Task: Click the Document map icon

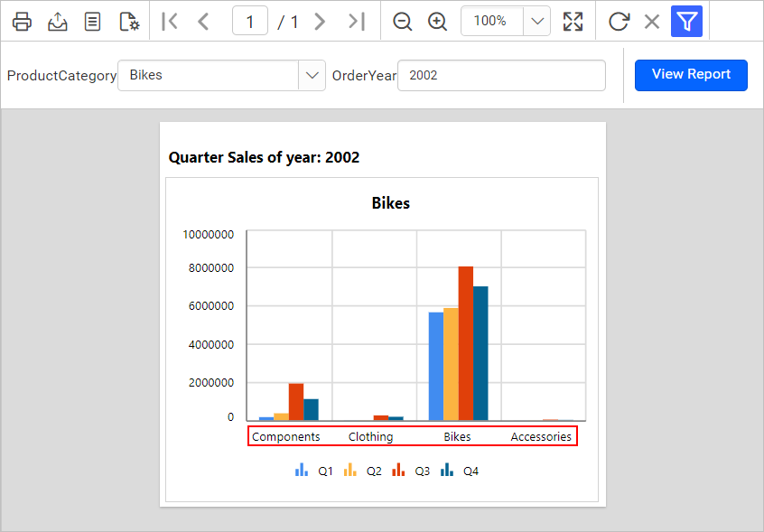Action: pos(92,21)
